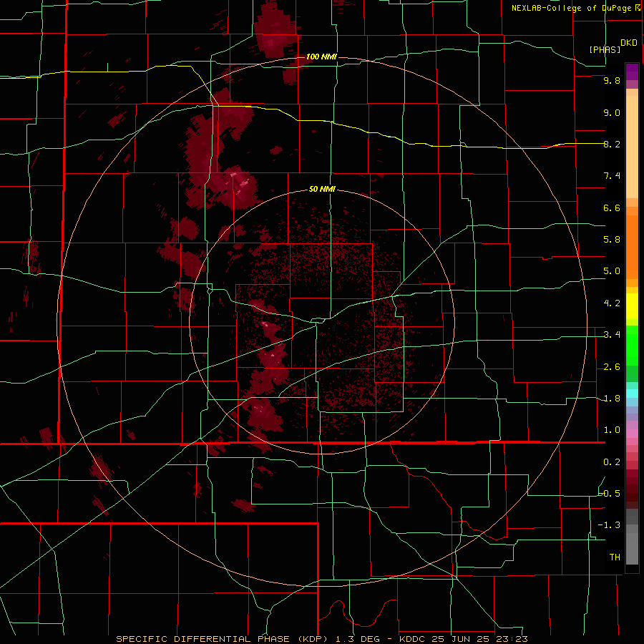
Task: Click the 9.8 scale value
Action: pyautogui.click(x=612, y=80)
